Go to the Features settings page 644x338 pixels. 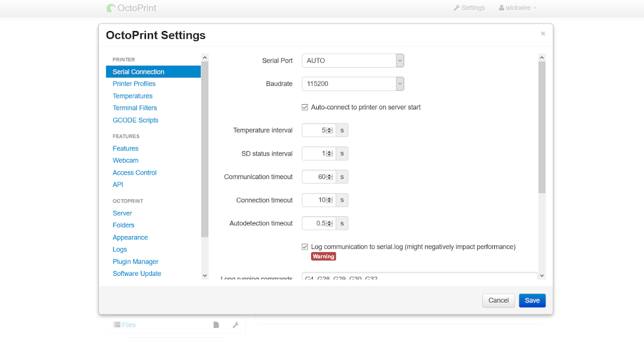tap(126, 149)
